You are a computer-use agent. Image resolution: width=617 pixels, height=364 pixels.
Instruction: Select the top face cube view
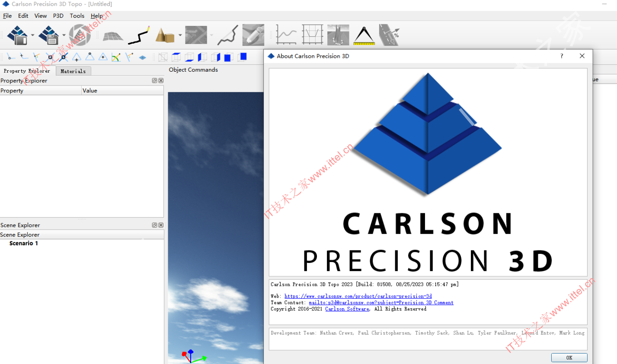point(176,57)
